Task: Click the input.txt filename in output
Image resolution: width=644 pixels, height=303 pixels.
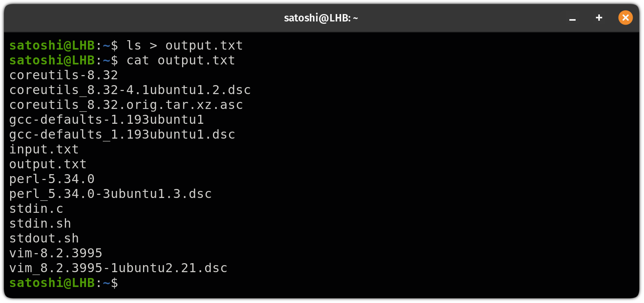Action: pos(44,149)
